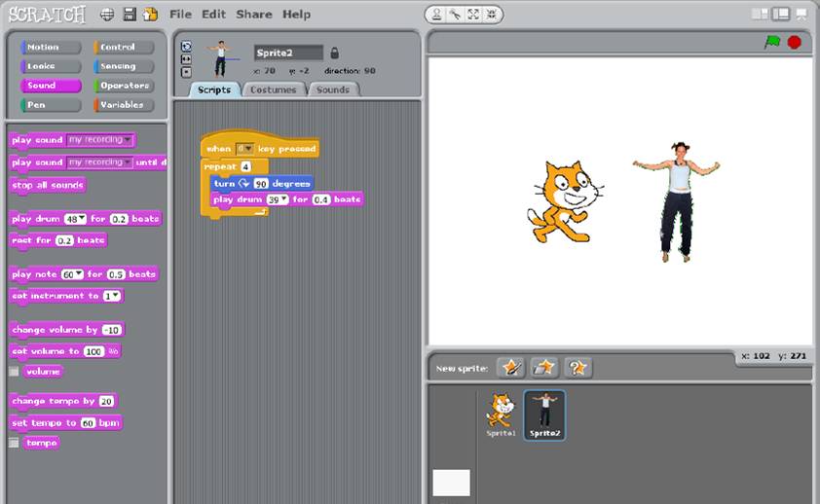Enable the tempo stage monitor checkbox

click(14, 443)
